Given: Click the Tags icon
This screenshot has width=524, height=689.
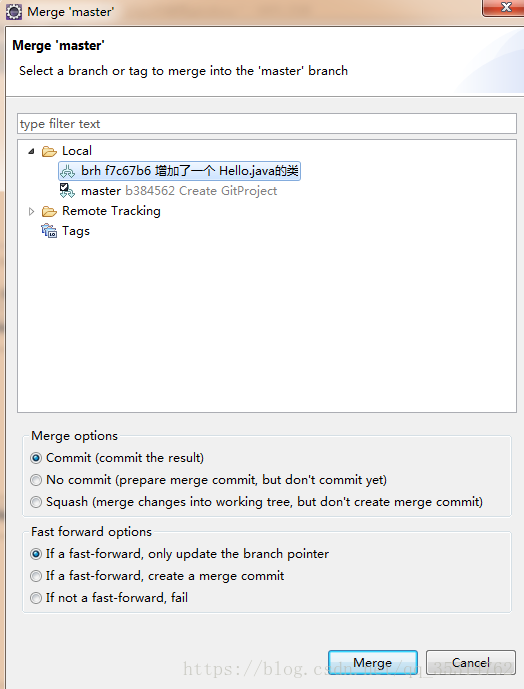Looking at the screenshot, I should click(49, 231).
